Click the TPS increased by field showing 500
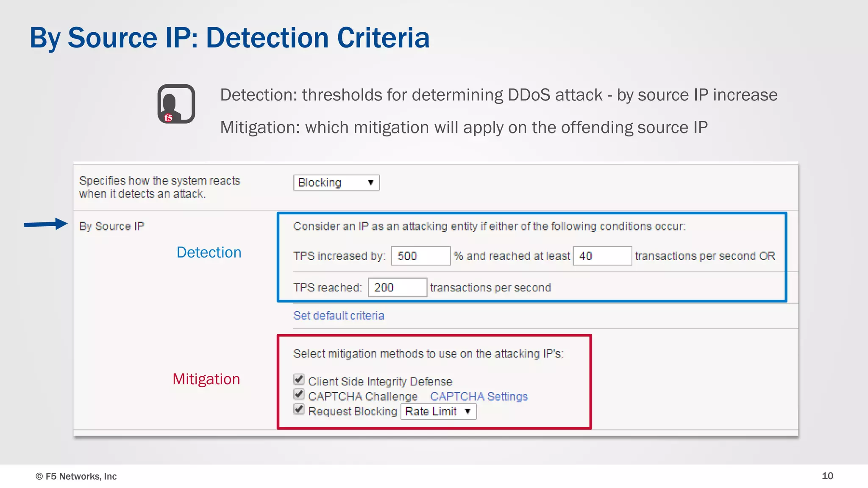The image size is (868, 488). click(420, 256)
